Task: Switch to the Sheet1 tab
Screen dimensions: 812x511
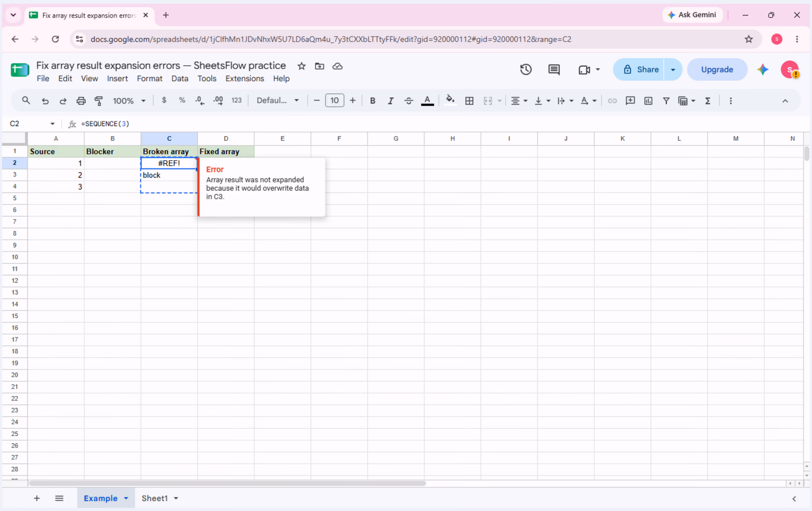Action: 155,498
